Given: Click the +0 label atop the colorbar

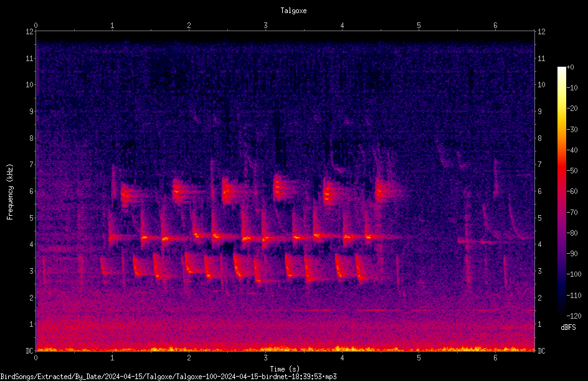Looking at the screenshot, I should 571,67.
